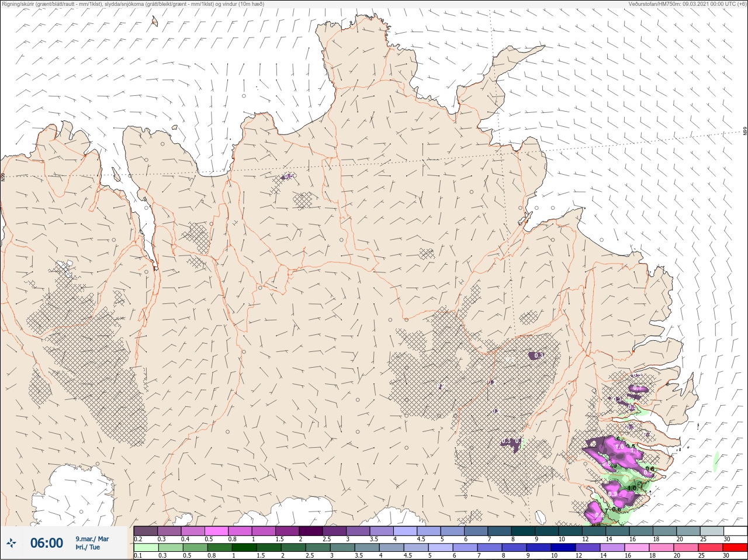Click the Veðurstofan logo icon beside 06:00
This screenshot has height=560, width=748.
click(x=11, y=543)
